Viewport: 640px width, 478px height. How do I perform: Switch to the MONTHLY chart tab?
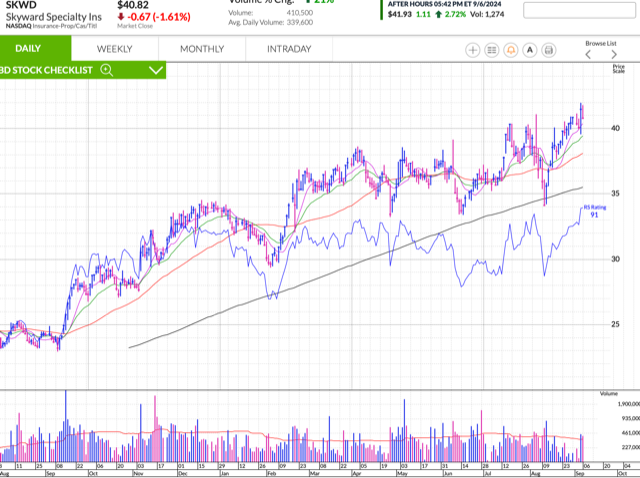pyautogui.click(x=202, y=49)
